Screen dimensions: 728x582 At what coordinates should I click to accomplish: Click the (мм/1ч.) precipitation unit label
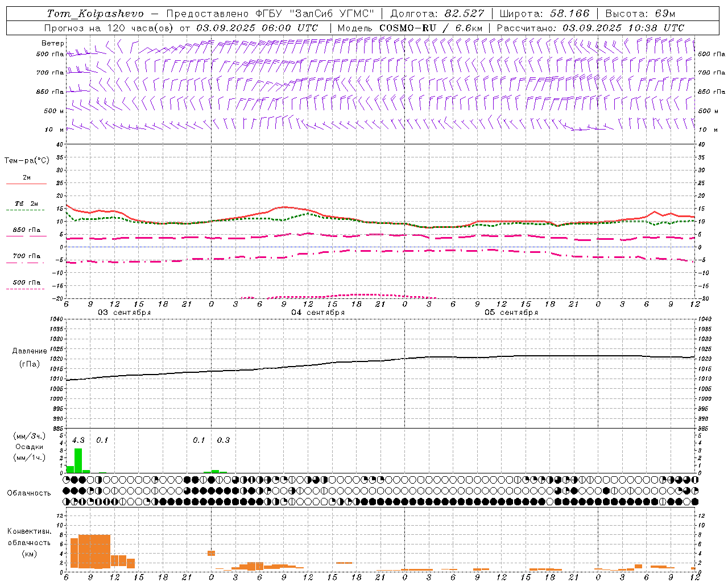point(30,458)
